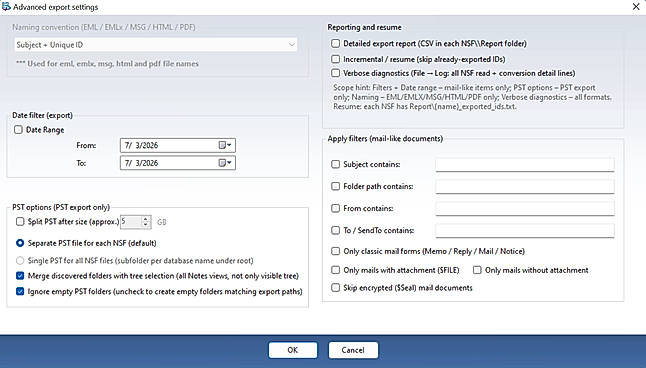Enable Only mails with attachment ($FILE)
The width and height of the screenshot is (646, 368).
[335, 270]
